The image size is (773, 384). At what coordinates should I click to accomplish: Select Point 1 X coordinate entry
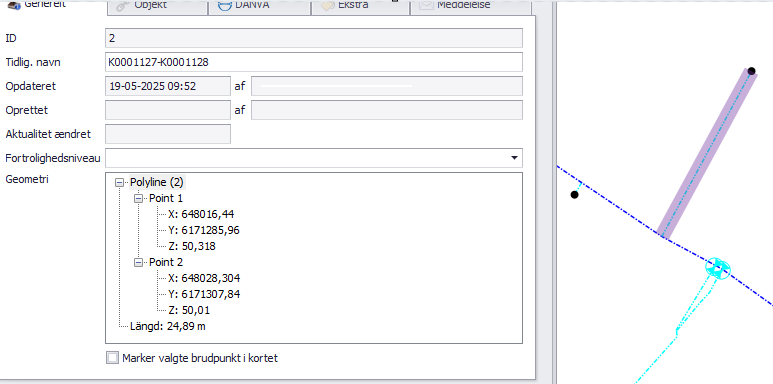[x=201, y=214]
